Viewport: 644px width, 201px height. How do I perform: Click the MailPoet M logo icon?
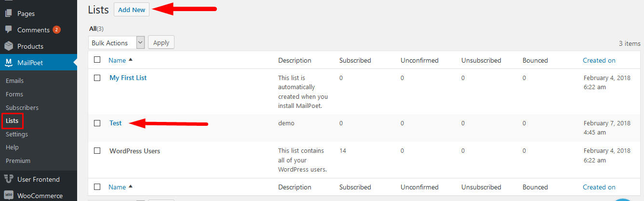tap(9, 62)
